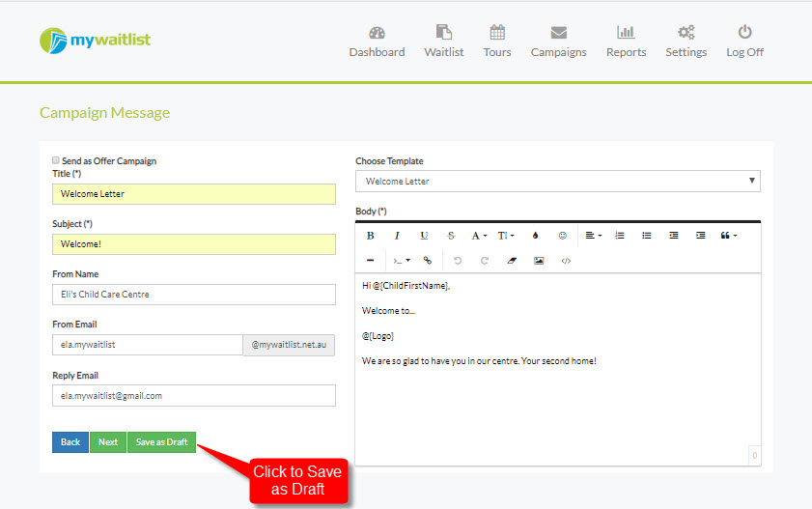Enable Send as Offer Campaign checkbox

pyautogui.click(x=55, y=160)
